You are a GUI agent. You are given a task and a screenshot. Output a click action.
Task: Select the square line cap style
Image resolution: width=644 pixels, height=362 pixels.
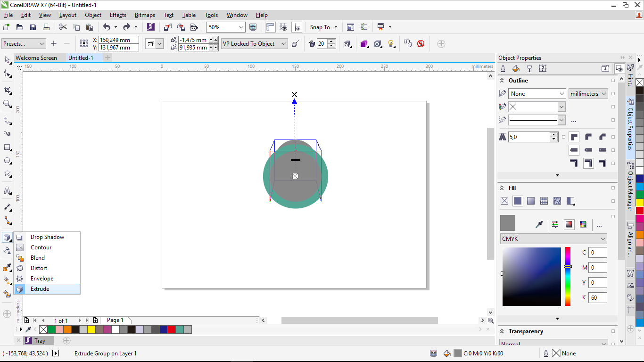603,149
